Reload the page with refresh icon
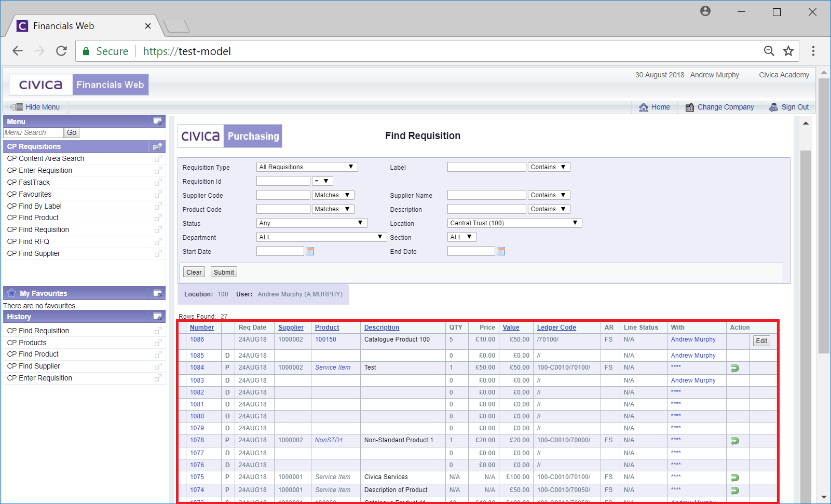Screen dimensions: 831x504 point(61,51)
